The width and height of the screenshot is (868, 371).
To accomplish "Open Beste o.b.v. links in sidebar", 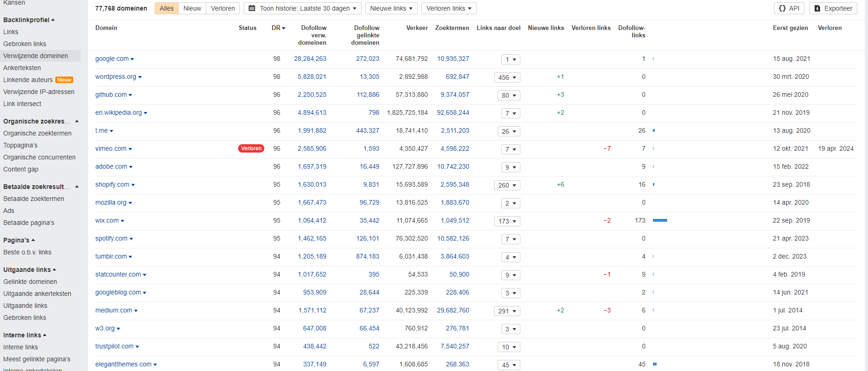I will pos(27,252).
